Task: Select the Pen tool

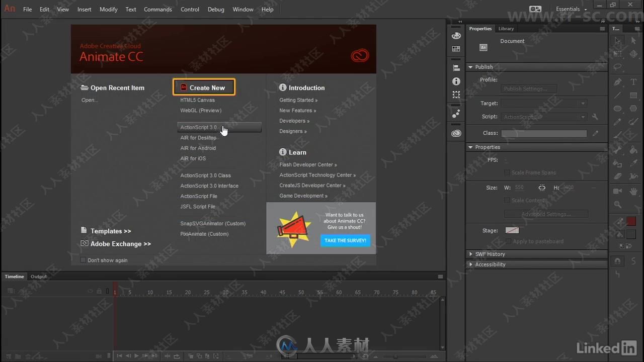Action: coord(618,81)
